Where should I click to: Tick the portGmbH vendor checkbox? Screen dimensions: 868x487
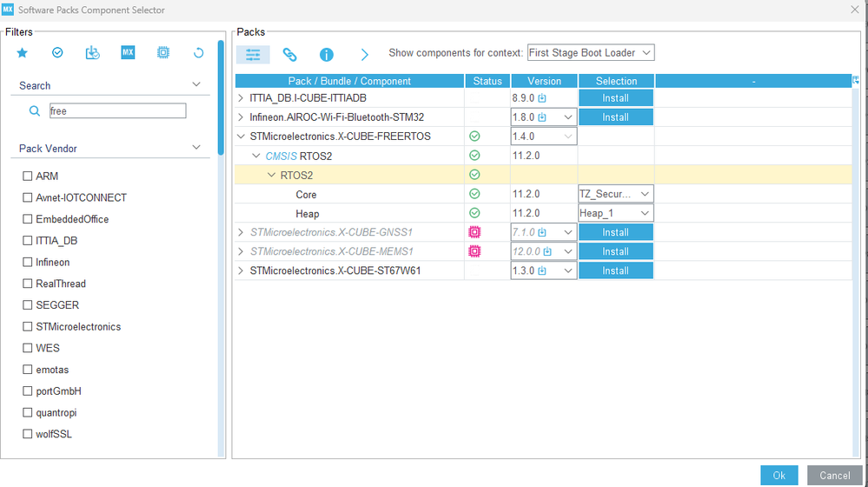(x=27, y=391)
